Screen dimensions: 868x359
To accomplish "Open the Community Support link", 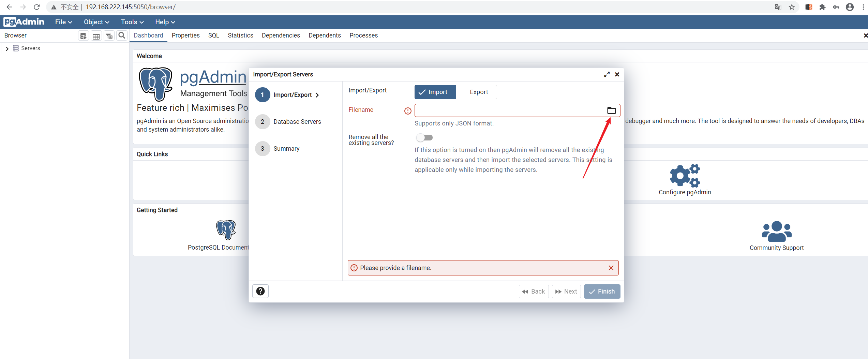I will (x=776, y=248).
